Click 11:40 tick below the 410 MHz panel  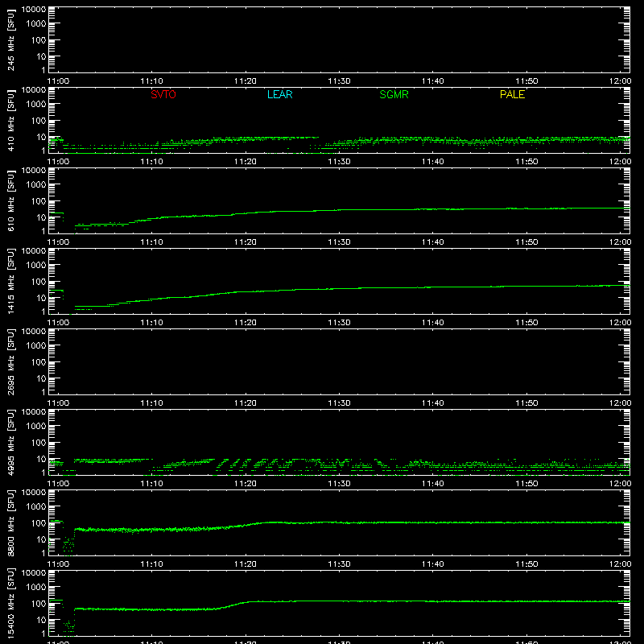tap(433, 162)
